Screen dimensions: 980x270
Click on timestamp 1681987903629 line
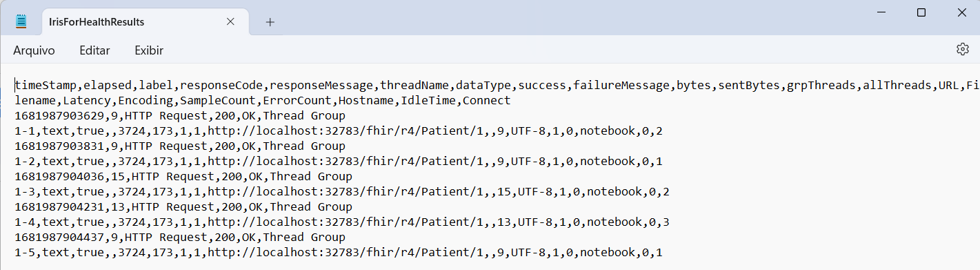click(180, 116)
